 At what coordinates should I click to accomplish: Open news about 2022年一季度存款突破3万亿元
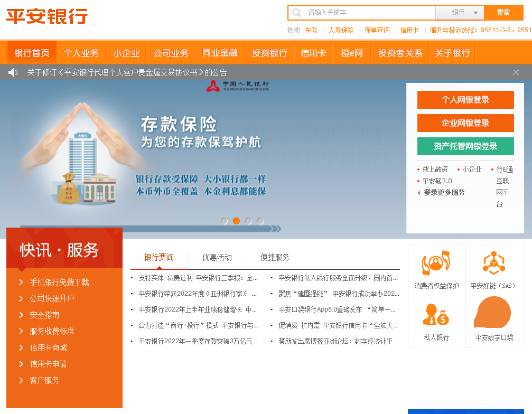tap(198, 341)
